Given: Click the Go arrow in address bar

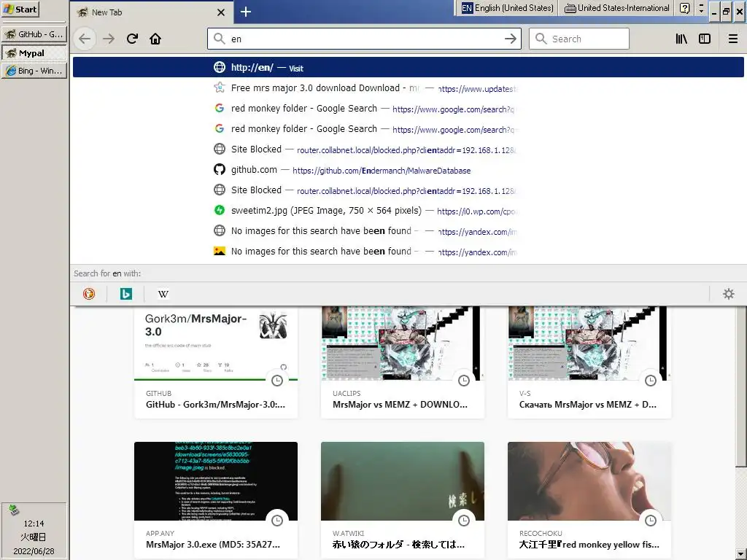Looking at the screenshot, I should pos(510,39).
